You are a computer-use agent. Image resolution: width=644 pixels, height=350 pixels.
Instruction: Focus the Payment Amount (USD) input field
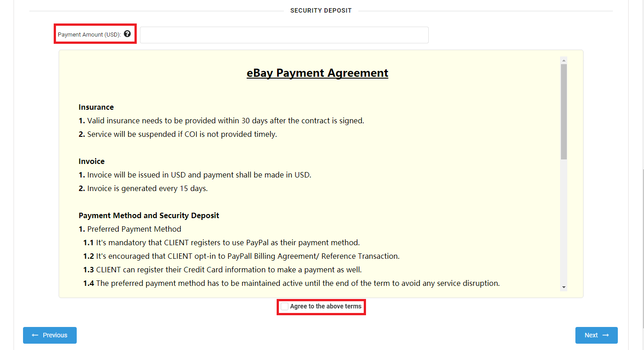[x=284, y=35]
